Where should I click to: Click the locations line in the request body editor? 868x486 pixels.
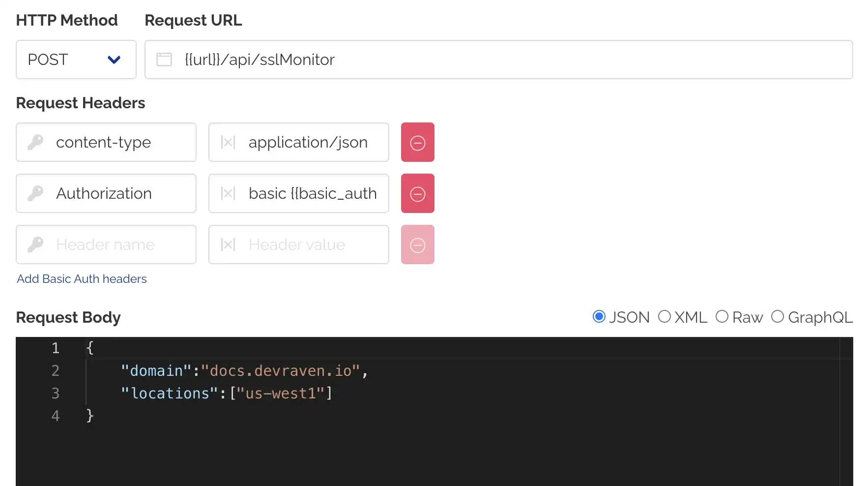pos(226,393)
